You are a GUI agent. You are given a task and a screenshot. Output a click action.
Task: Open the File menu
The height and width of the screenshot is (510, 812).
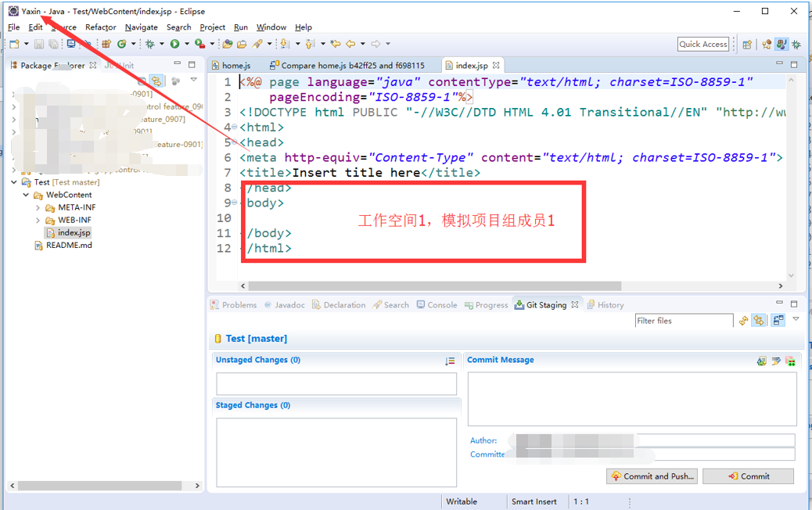pyautogui.click(x=14, y=27)
